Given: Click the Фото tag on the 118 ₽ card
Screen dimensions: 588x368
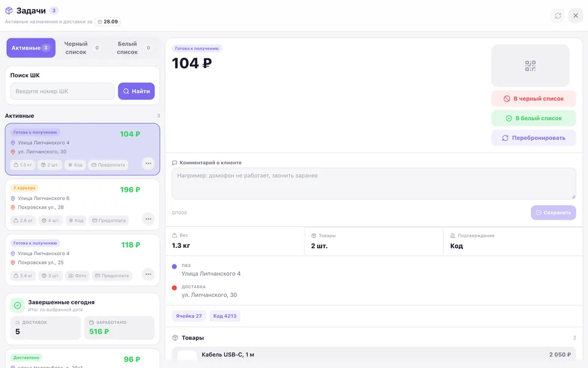Looking at the screenshot, I should click(x=78, y=275).
